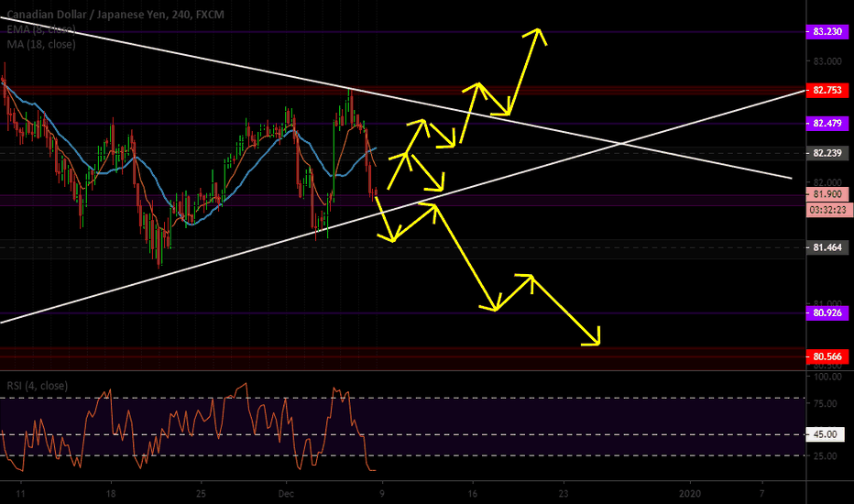Click the lowest yellow arrowhead near 80.566
854x504 pixels.
[597, 343]
